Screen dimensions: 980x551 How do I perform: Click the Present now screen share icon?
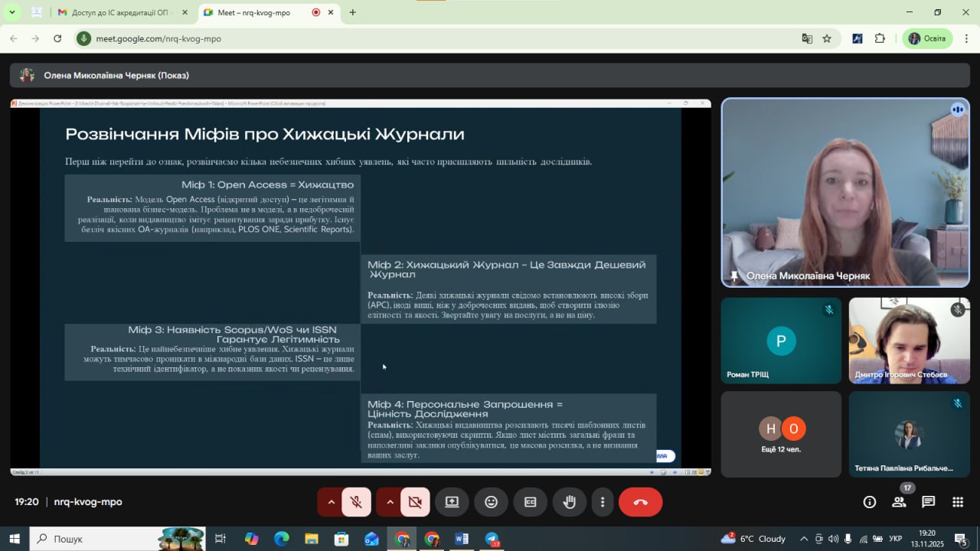pyautogui.click(x=452, y=502)
